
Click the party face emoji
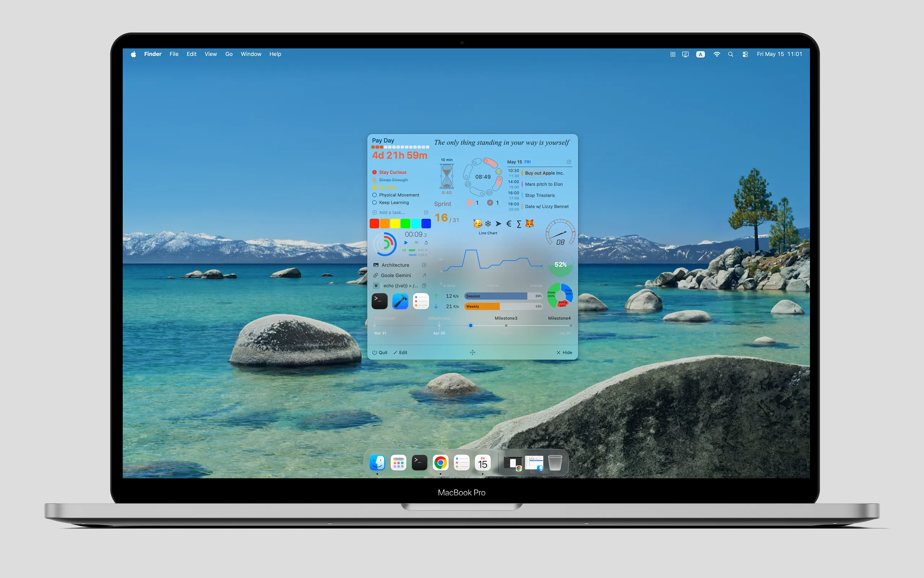pyautogui.click(x=477, y=224)
